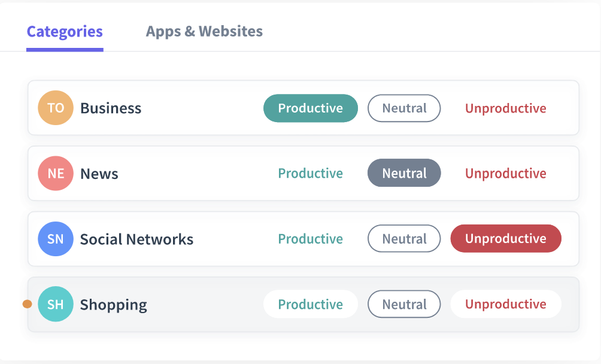Set Shopping to Unproductive

tap(506, 304)
